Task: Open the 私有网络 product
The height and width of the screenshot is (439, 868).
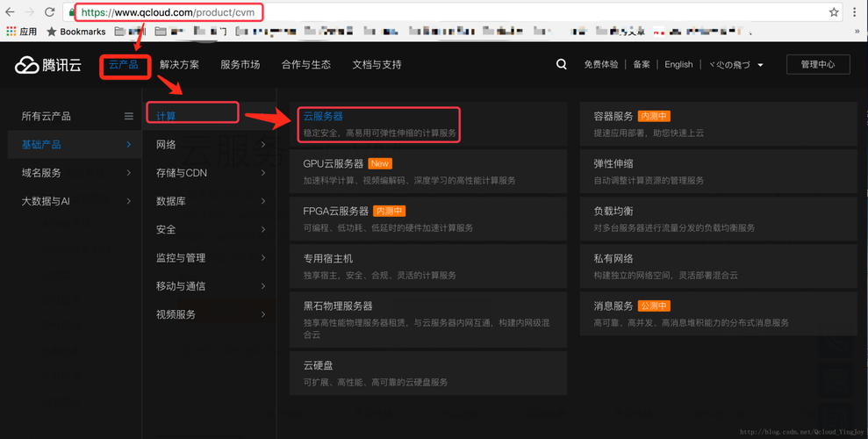Action: coord(613,258)
